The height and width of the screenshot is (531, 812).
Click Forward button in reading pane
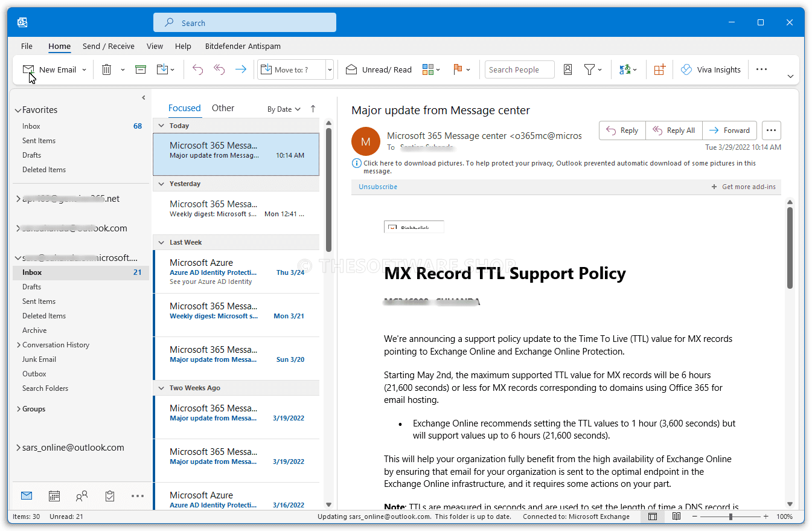729,130
